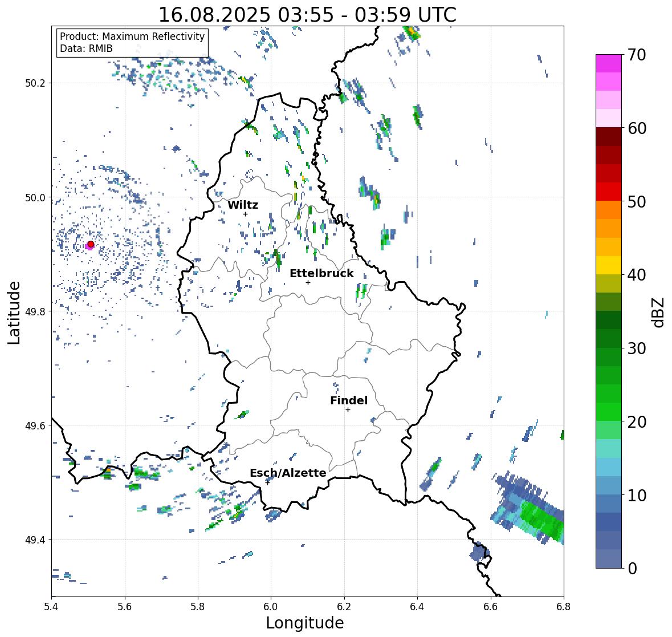Click the Ettelbruck city label
Screen dimensions: 672x637
[x=321, y=273]
